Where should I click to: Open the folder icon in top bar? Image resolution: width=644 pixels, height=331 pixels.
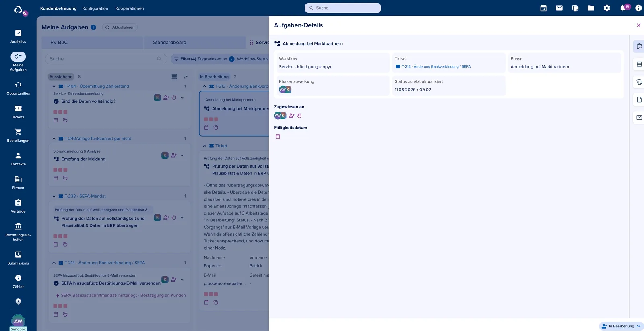click(x=591, y=8)
